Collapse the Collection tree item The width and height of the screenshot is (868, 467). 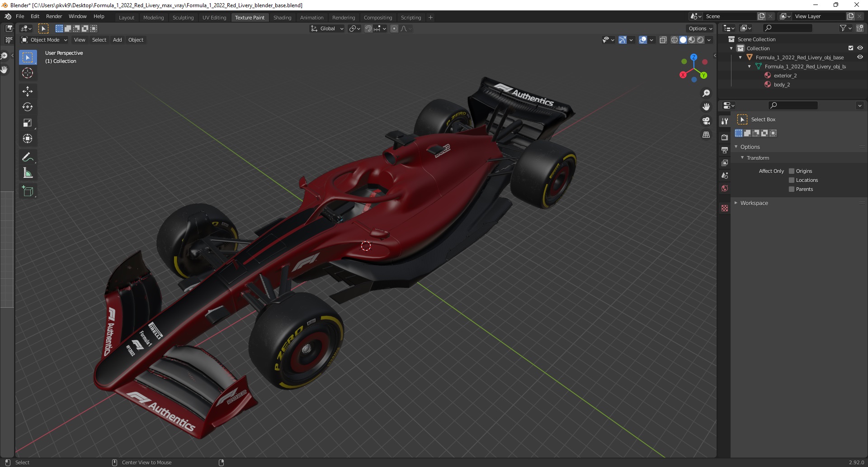point(731,48)
